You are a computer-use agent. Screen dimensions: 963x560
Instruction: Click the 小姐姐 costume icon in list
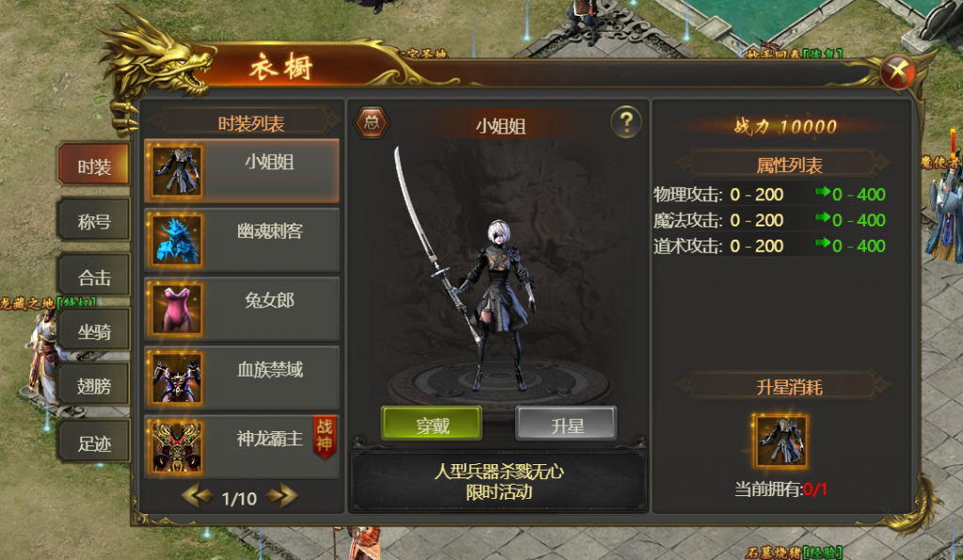point(176,170)
